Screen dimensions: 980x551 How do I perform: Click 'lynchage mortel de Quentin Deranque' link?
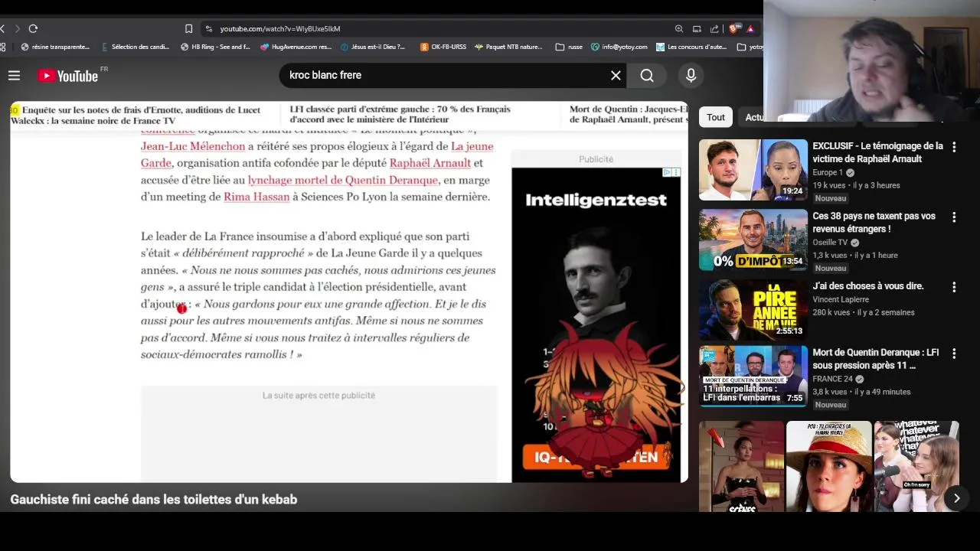pyautogui.click(x=343, y=180)
